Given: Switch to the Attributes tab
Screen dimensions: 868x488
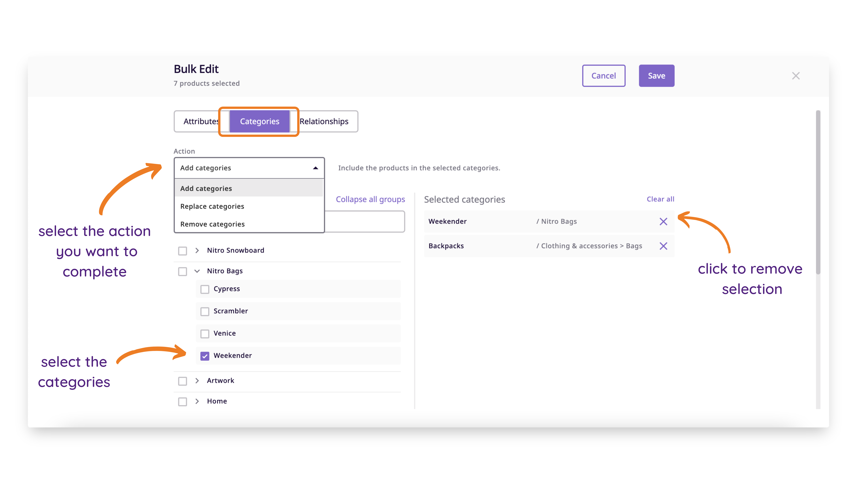Looking at the screenshot, I should click(x=201, y=121).
